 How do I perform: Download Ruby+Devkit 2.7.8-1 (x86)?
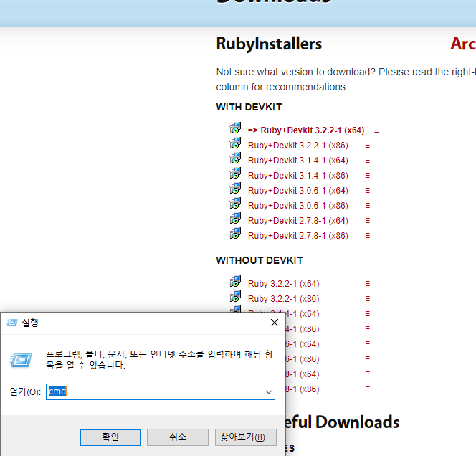(x=297, y=236)
